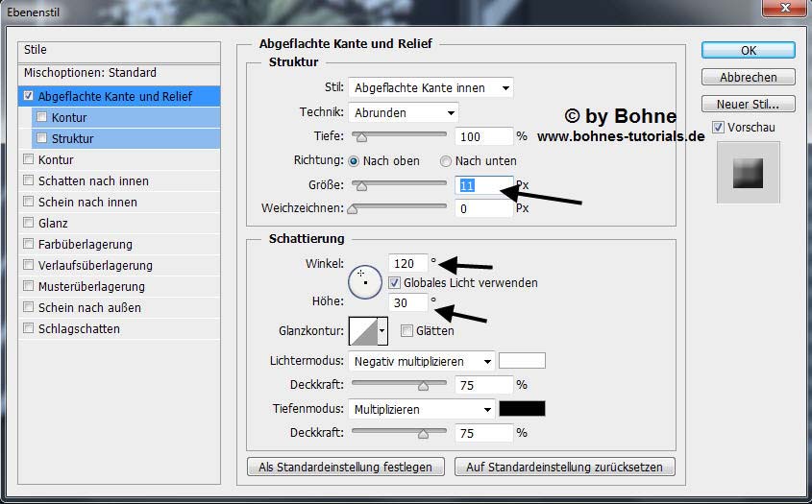
Task: Enable Schlagschatten checkbox
Action: pos(29,328)
